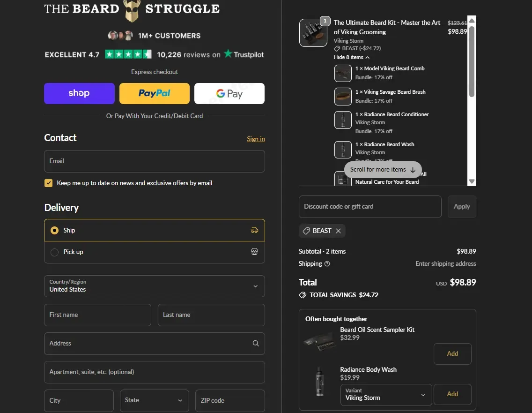Screen dimensions: 532x413
Task: Add Beard Oil Scent Sampler Kit
Action: 452,354
